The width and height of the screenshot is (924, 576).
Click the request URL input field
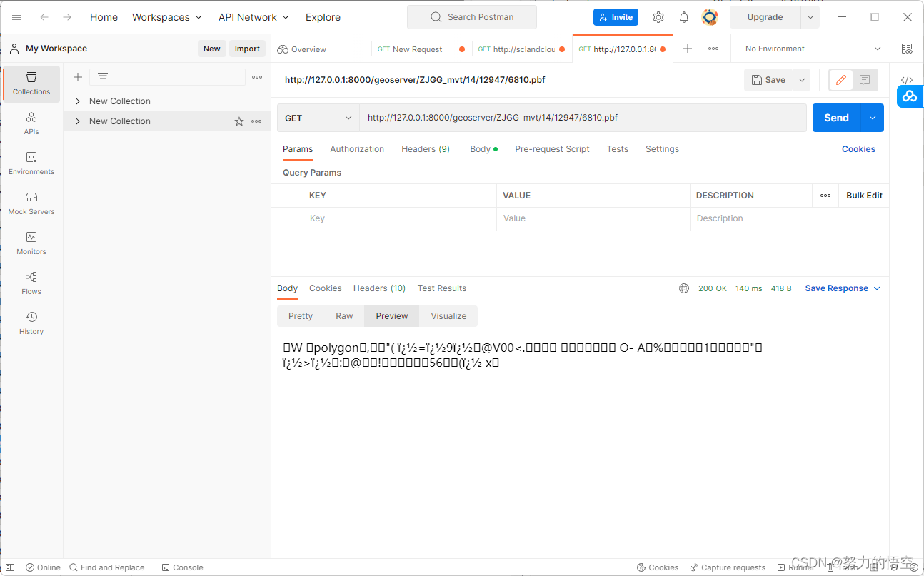(583, 118)
